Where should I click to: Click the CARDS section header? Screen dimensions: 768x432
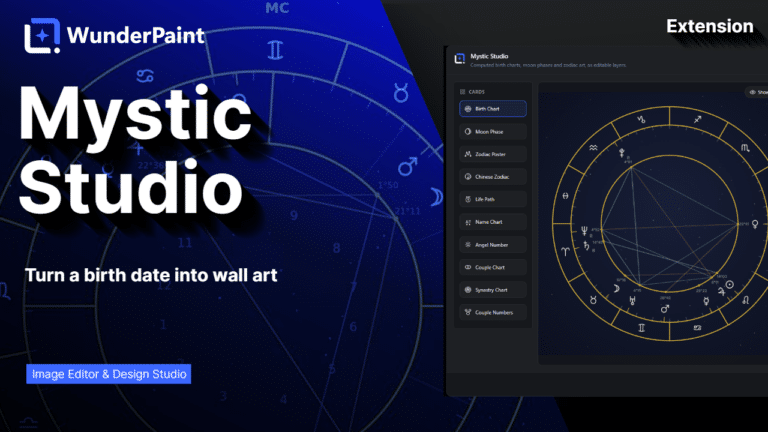coord(472,92)
